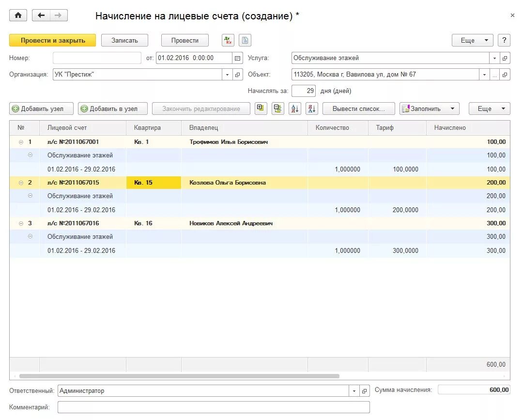The image size is (523, 420).
Task: Click the Начислено column header
Action: (x=468, y=128)
